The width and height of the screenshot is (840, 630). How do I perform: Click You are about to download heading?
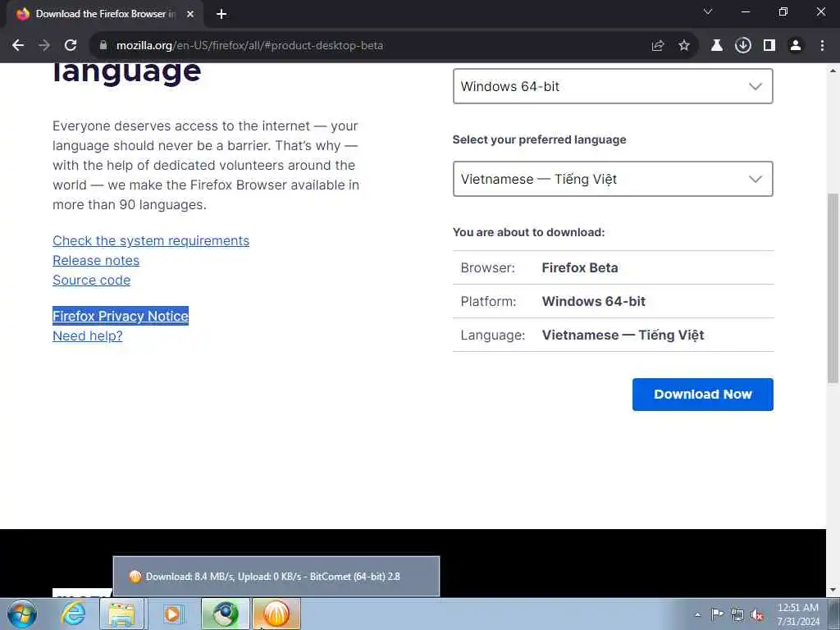click(x=528, y=232)
